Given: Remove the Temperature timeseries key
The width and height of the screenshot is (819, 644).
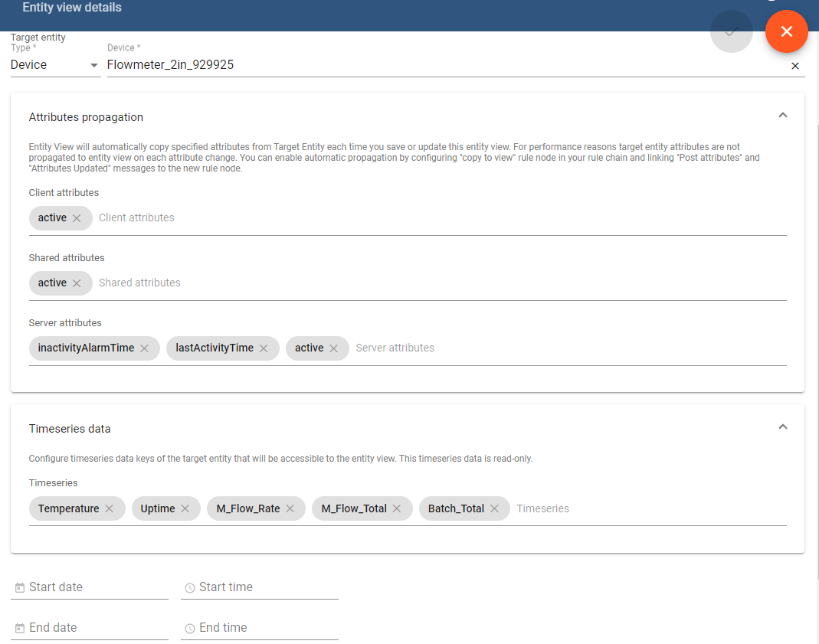Looking at the screenshot, I should (110, 508).
